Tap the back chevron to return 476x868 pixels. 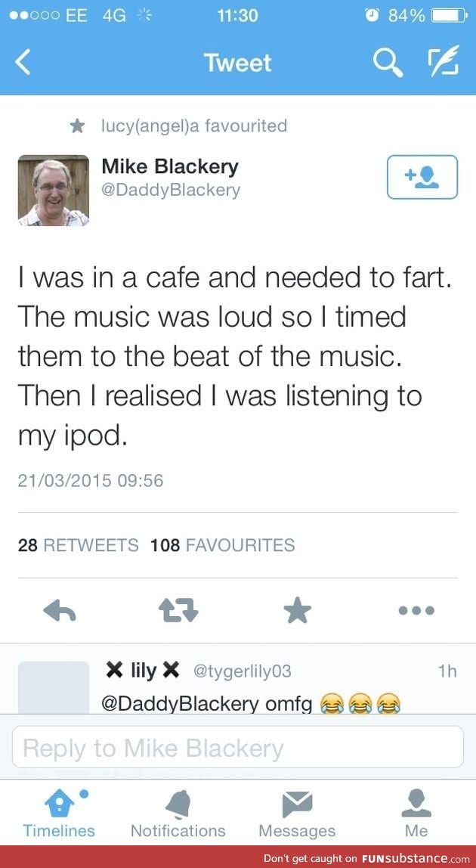coord(23,64)
